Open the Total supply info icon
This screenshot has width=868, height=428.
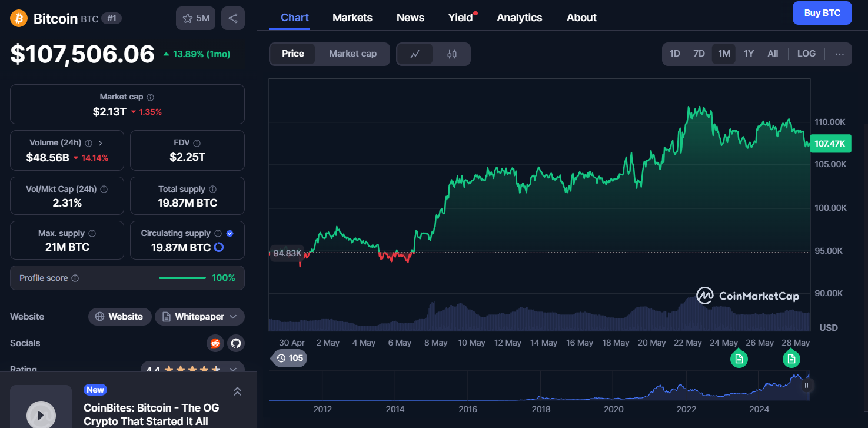pos(212,190)
